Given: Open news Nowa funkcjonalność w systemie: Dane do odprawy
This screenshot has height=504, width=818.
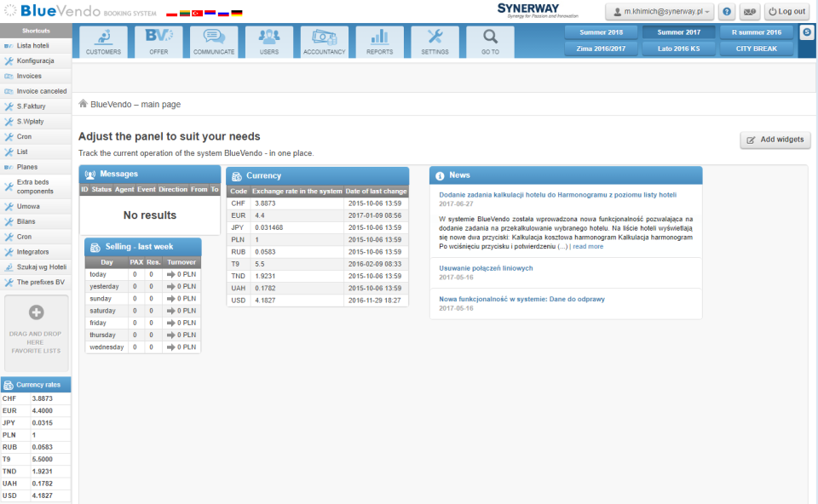Looking at the screenshot, I should pos(521,299).
